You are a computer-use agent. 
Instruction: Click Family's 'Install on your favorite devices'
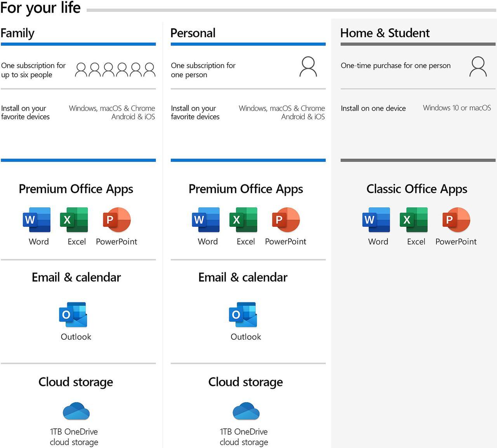(x=25, y=112)
